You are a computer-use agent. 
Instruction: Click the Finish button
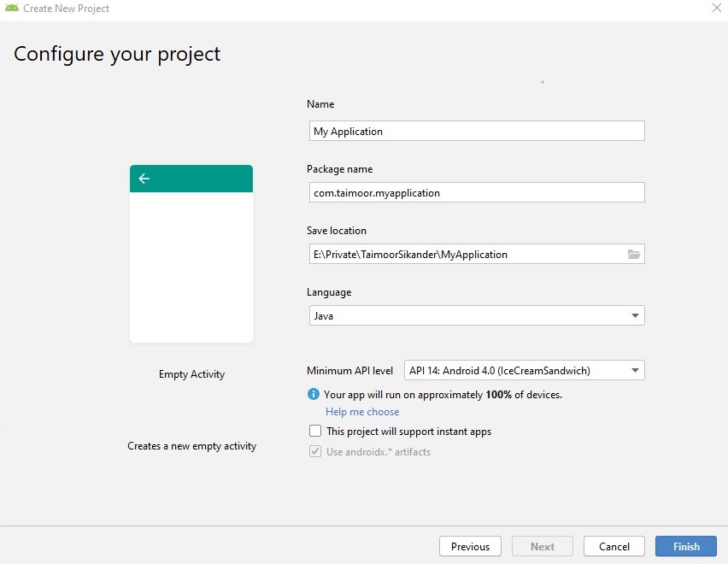[685, 546]
